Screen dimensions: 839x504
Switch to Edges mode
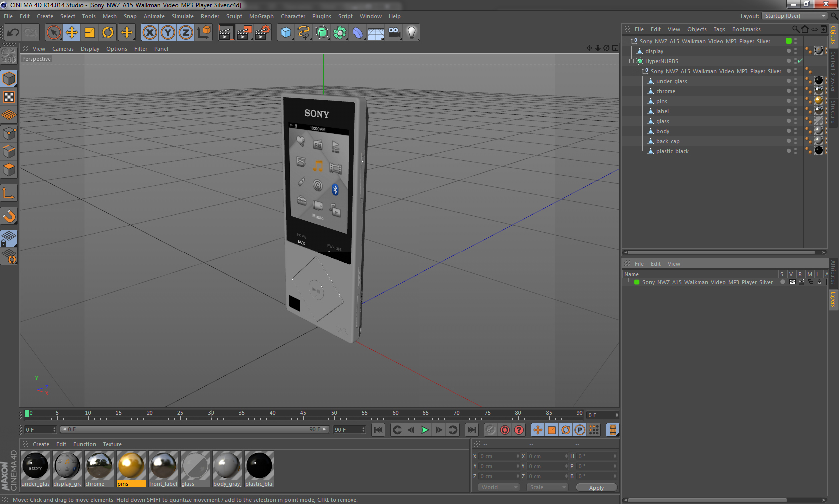9,151
